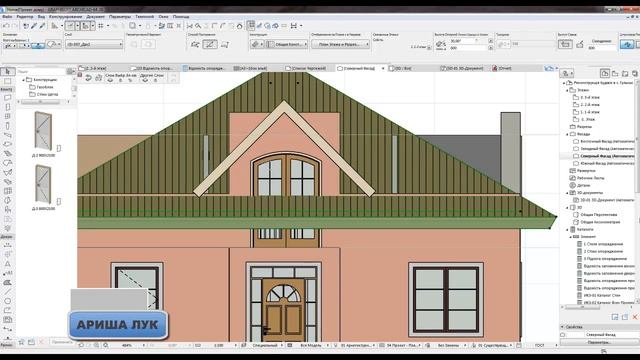
Task: Toggle the blue highlighted button in the Info Box
Action: (x=627, y=44)
